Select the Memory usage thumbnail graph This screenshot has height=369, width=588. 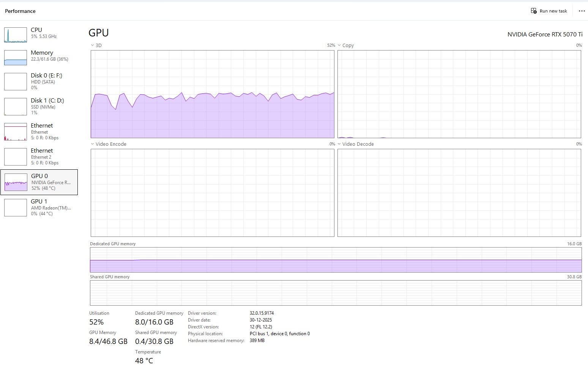[16, 58]
